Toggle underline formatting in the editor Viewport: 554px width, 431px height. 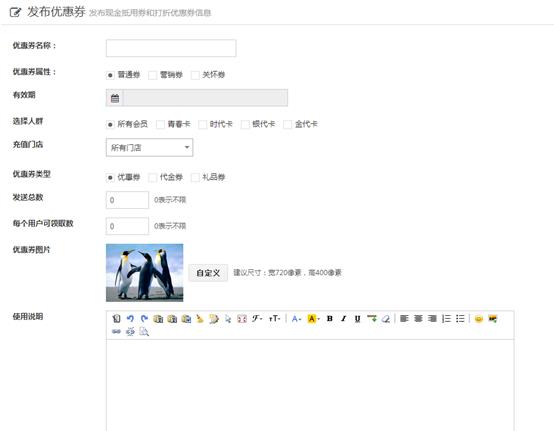click(x=357, y=318)
